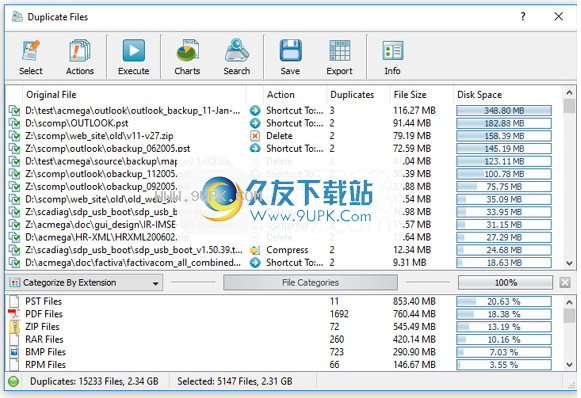The height and width of the screenshot is (398, 581).
Task: Click down arrow of categories list scrollbar
Action: pyautogui.click(x=570, y=365)
